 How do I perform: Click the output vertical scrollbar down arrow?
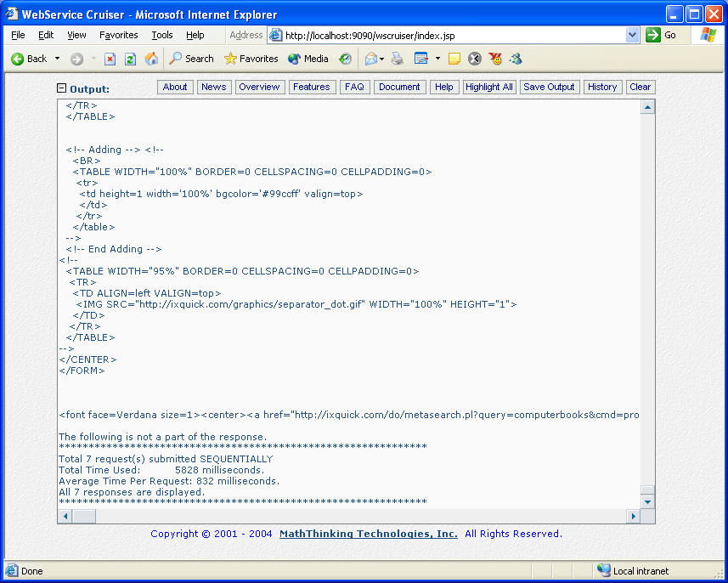point(648,502)
